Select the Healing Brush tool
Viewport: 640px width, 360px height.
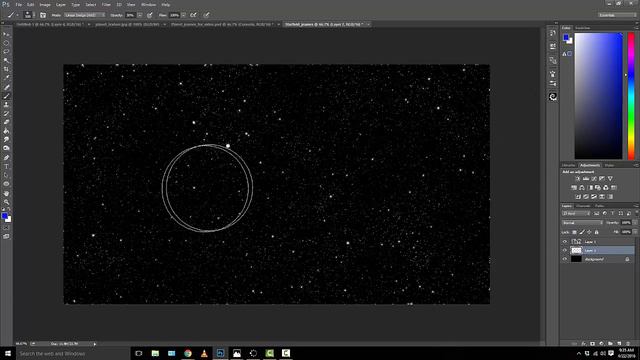click(x=6, y=87)
